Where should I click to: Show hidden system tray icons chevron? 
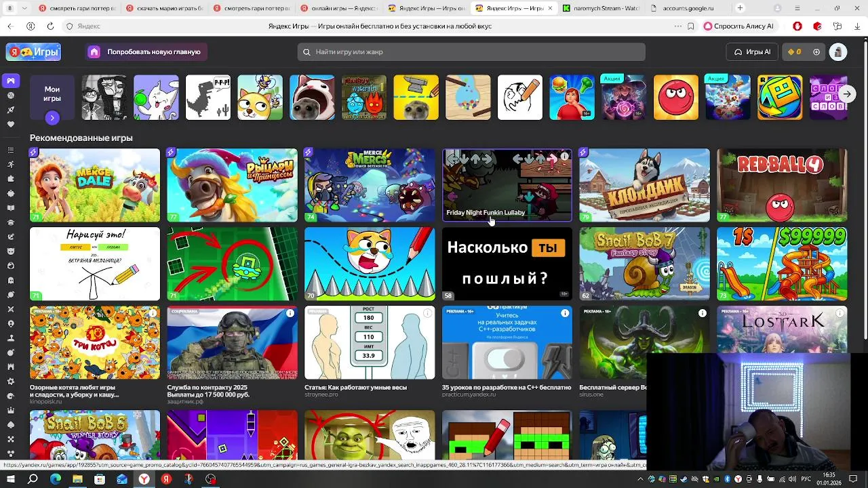tap(640, 479)
